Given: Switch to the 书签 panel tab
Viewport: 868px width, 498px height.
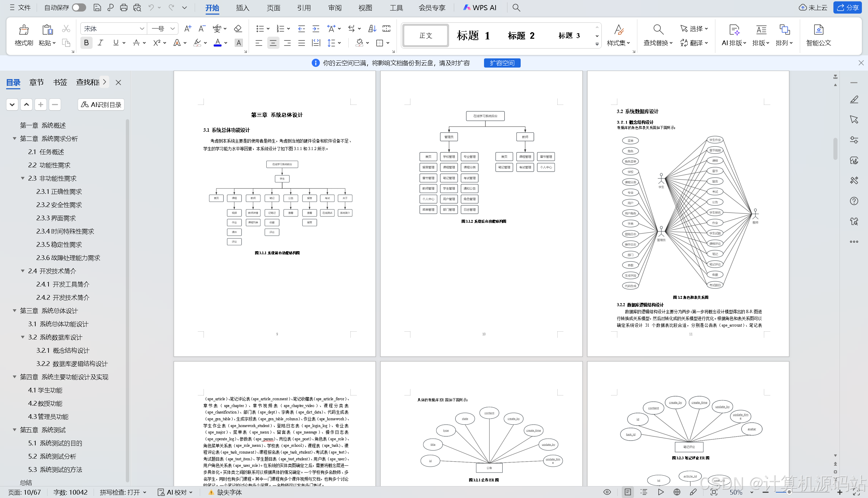Looking at the screenshot, I should [60, 82].
